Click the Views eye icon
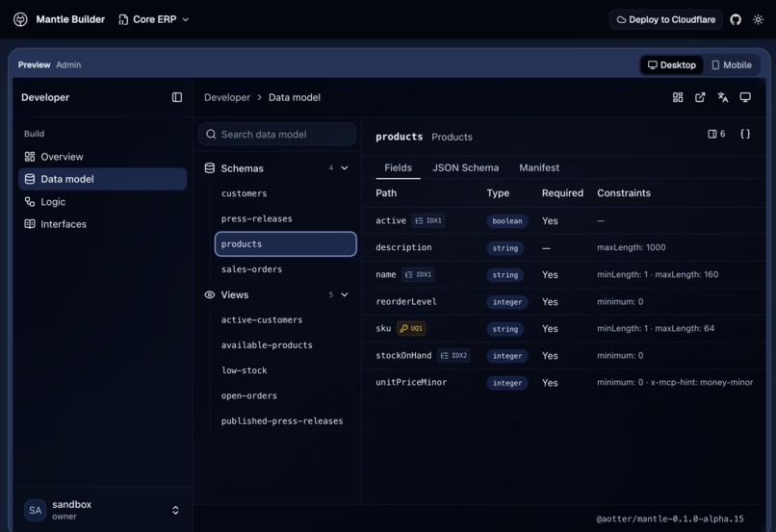 [210, 294]
